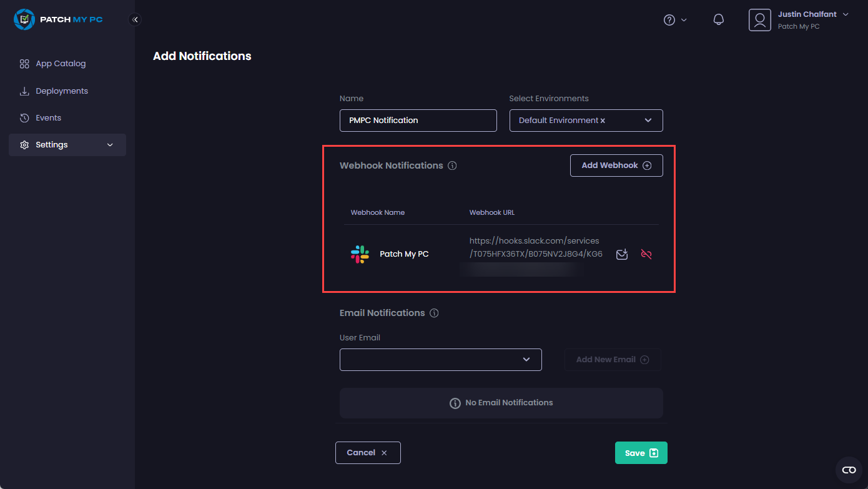Click the Add Webhook button
Viewport: 868px width, 489px height.
616,165
